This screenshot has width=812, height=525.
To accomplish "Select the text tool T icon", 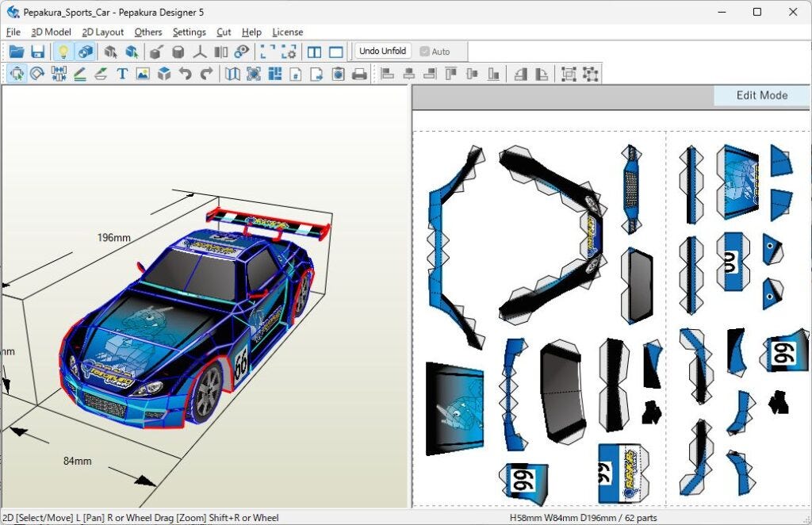I will [x=122, y=74].
